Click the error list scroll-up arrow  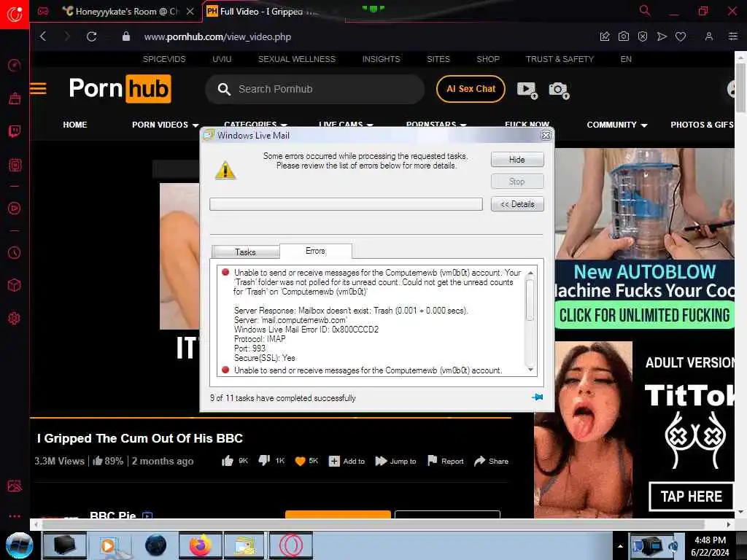click(530, 273)
